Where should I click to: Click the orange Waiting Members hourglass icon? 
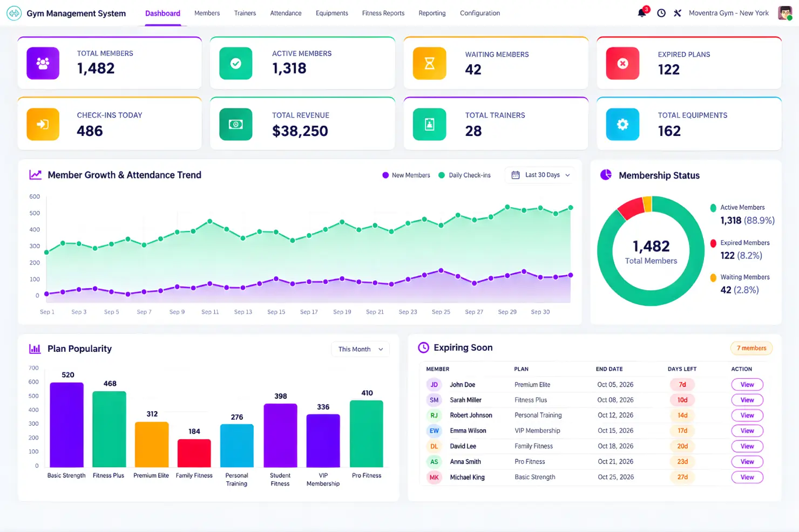[429, 63]
